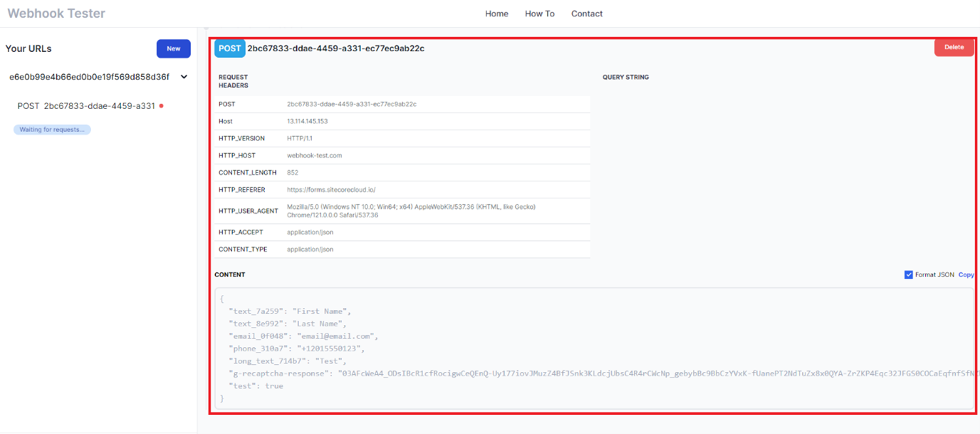Image resolution: width=980 pixels, height=434 pixels.
Task: Click the Waiting for requests status badge
Action: click(x=52, y=130)
